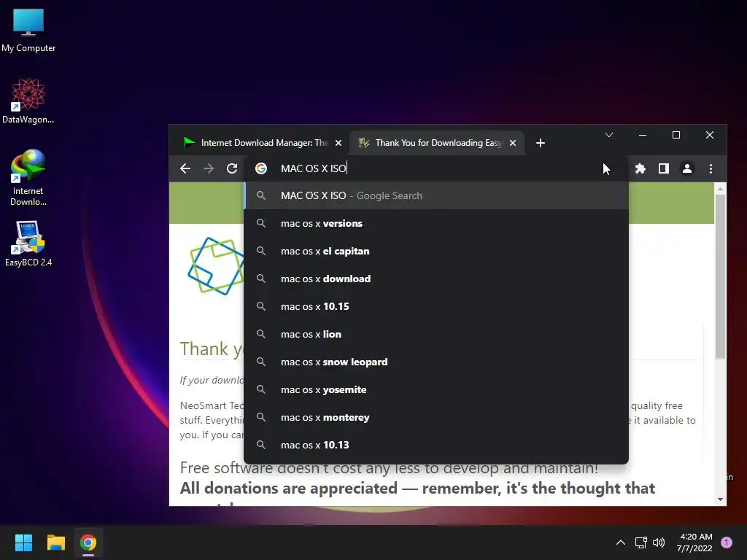The height and width of the screenshot is (560, 747).
Task: Open the network status tray icon
Action: [x=640, y=542]
